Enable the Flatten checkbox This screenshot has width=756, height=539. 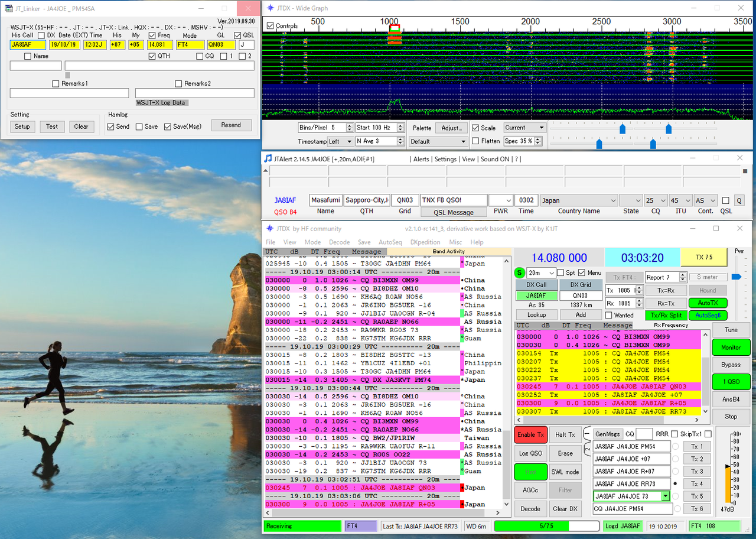coord(476,141)
